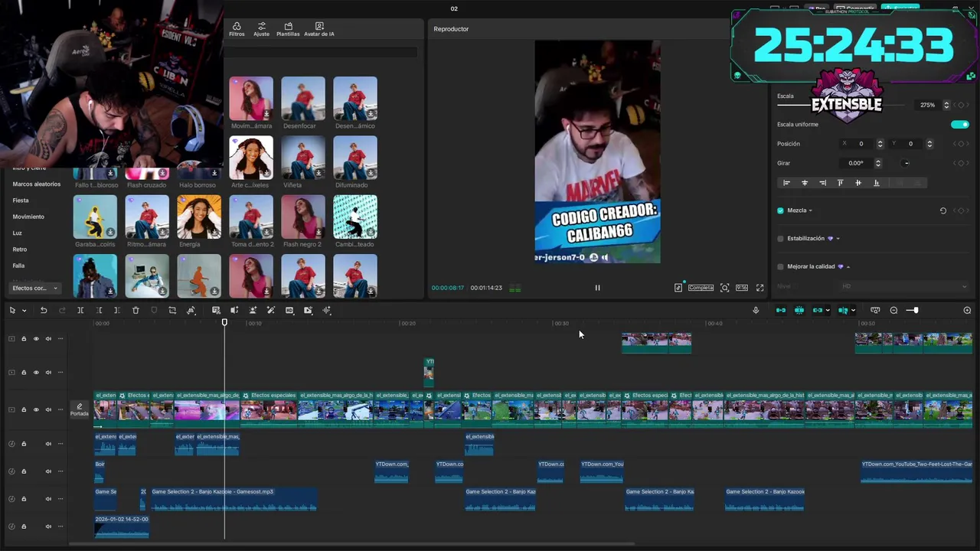Enable the Estabilización checkbox
Image resolution: width=980 pixels, height=551 pixels.
[780, 239]
